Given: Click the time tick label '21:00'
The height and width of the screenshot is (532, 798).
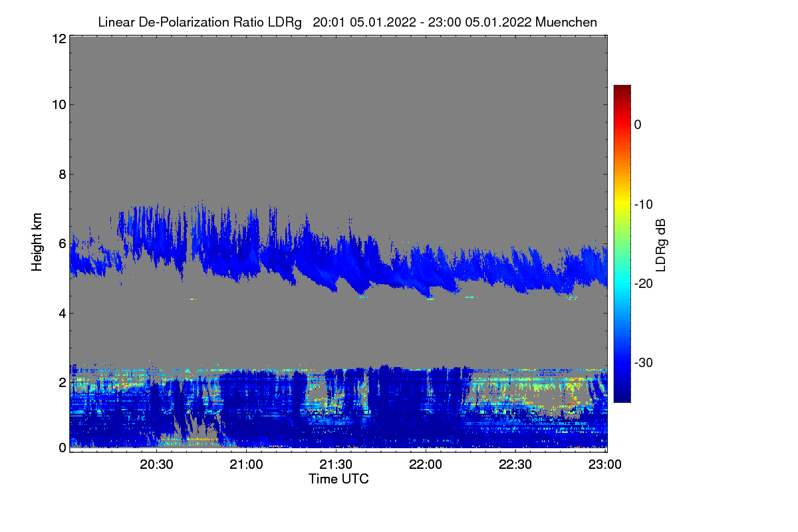Looking at the screenshot, I should 247,465.
